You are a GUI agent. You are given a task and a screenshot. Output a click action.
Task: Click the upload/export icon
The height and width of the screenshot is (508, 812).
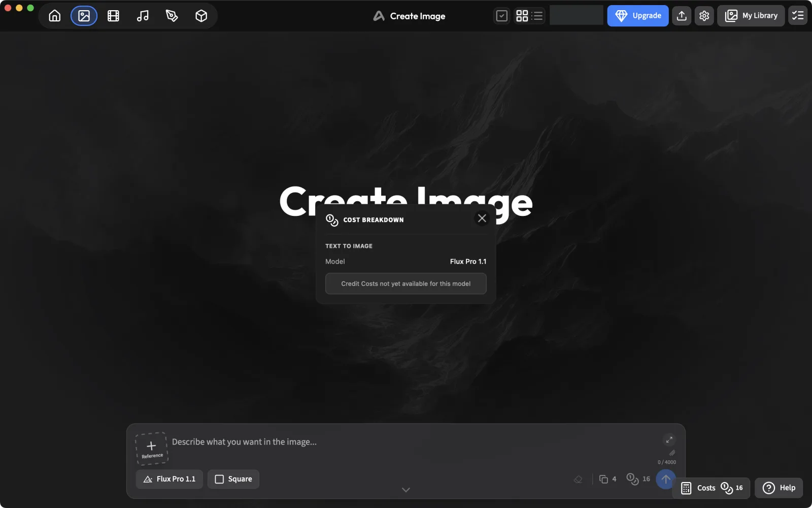click(x=682, y=16)
